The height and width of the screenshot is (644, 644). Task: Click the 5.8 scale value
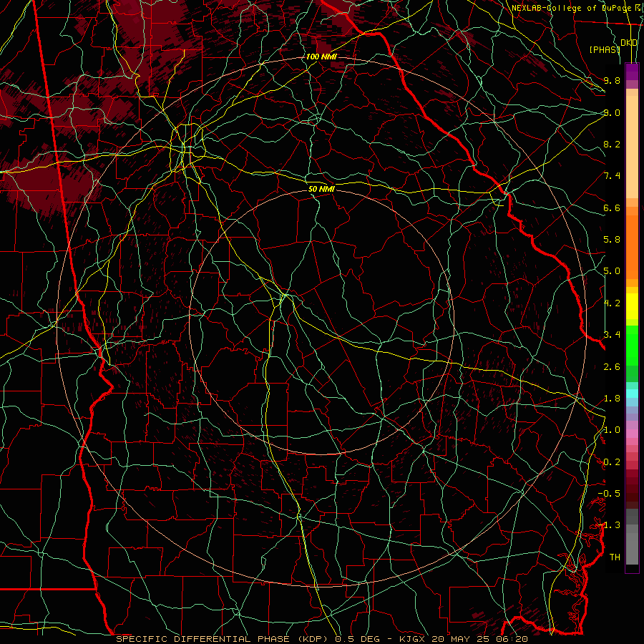click(612, 240)
